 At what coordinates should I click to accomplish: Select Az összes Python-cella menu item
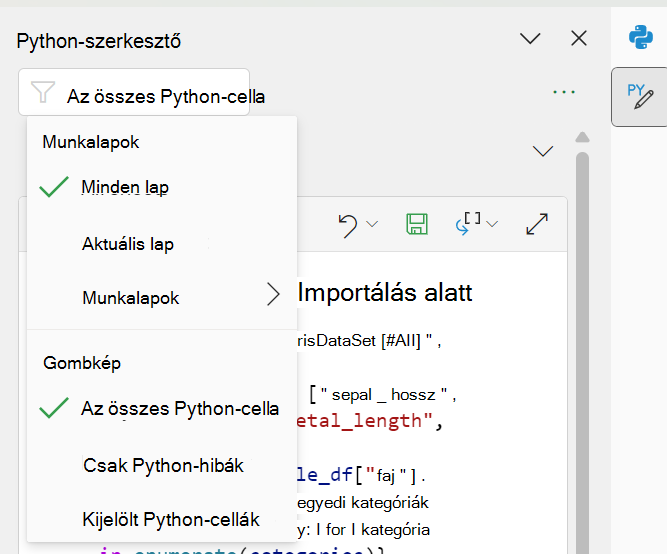[162, 408]
